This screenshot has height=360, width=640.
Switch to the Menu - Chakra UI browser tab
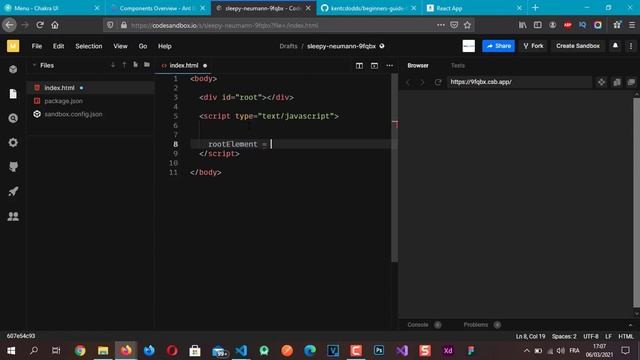click(x=52, y=8)
